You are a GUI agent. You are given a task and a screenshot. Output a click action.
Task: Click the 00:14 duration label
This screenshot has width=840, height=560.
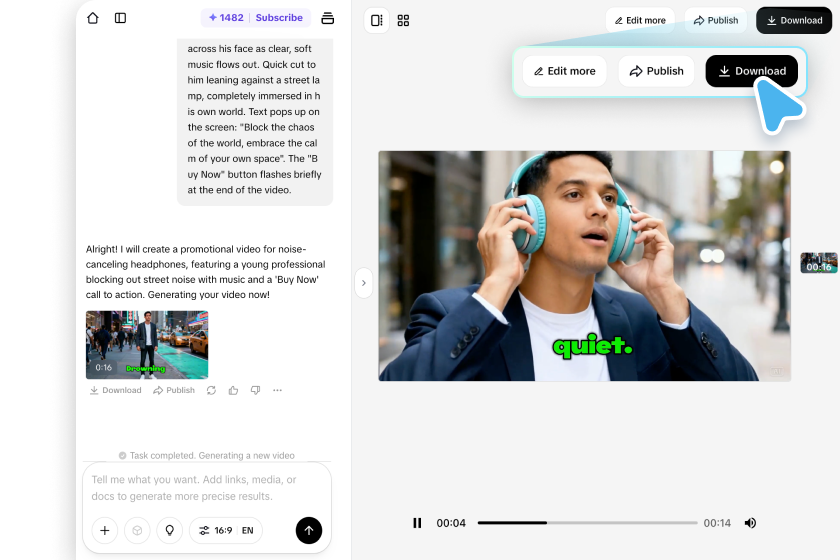point(717,523)
